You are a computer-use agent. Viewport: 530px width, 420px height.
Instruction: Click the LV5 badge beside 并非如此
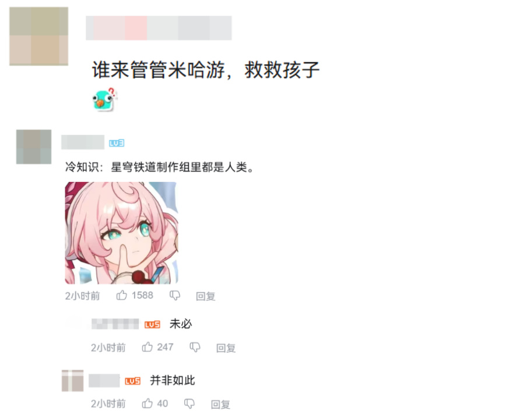[133, 381]
